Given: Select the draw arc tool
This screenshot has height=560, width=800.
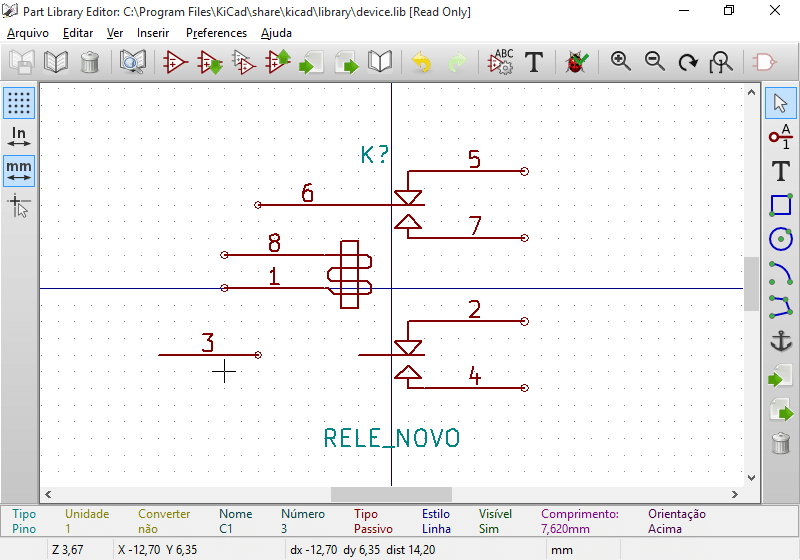Looking at the screenshot, I should pos(780,273).
